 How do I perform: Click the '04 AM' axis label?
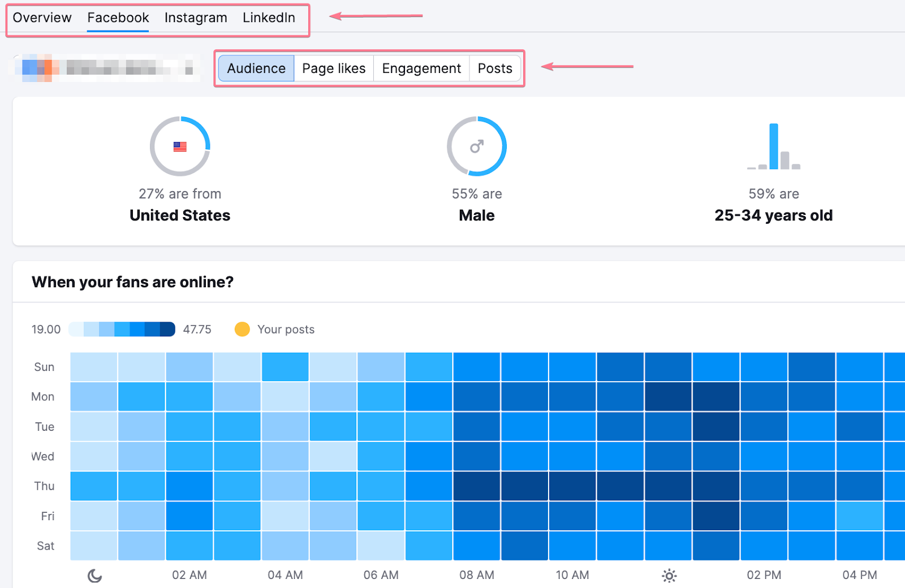click(285, 575)
